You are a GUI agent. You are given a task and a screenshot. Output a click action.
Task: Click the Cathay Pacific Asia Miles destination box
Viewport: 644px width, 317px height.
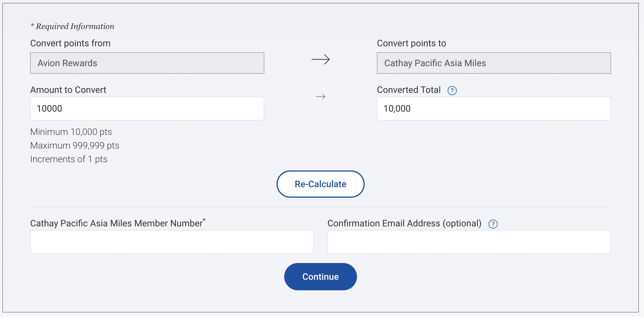[x=493, y=63]
